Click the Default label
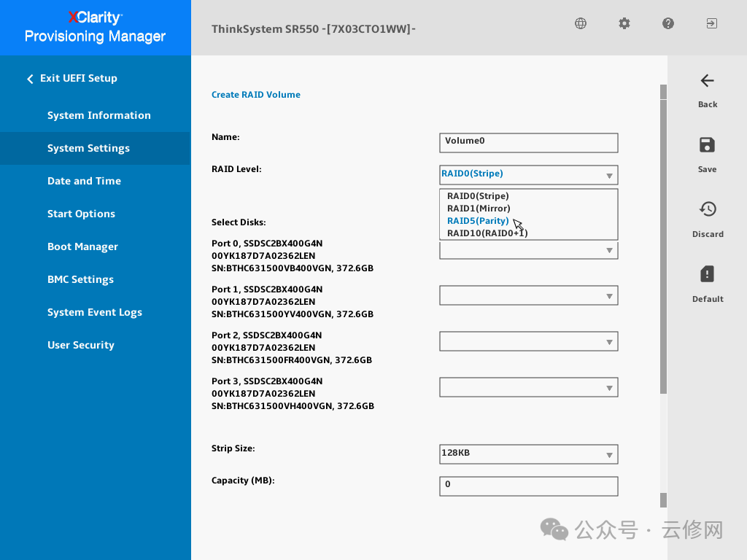 point(708,298)
